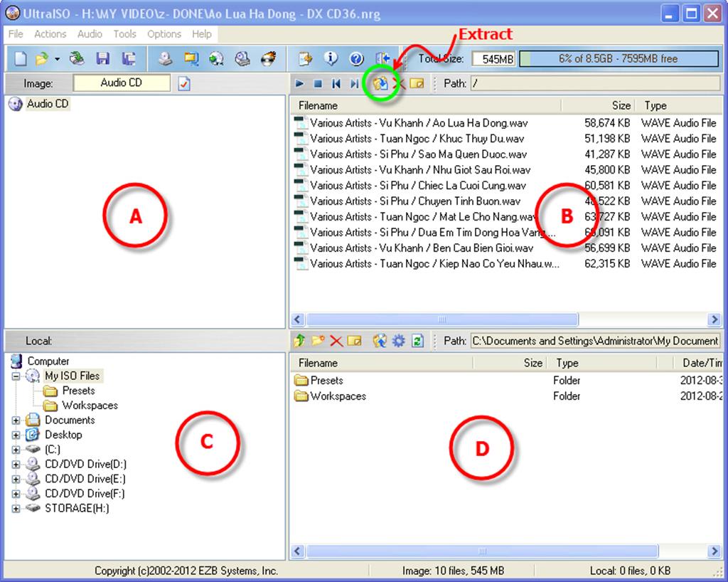Click the Total Size 545MB field
This screenshot has height=582, width=728.
[494, 59]
